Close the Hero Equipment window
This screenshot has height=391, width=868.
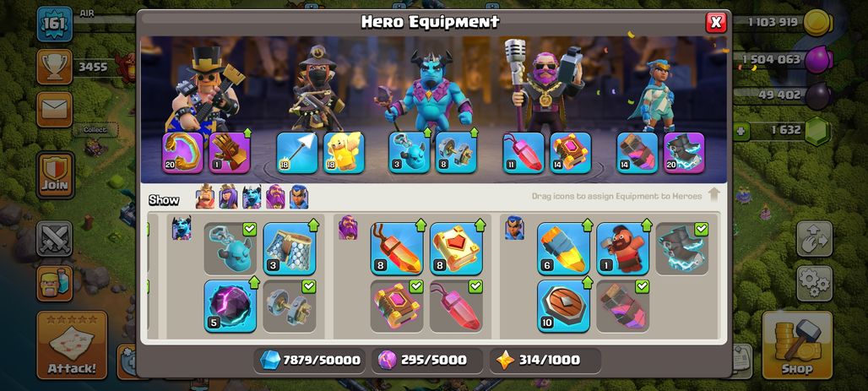coord(716,22)
